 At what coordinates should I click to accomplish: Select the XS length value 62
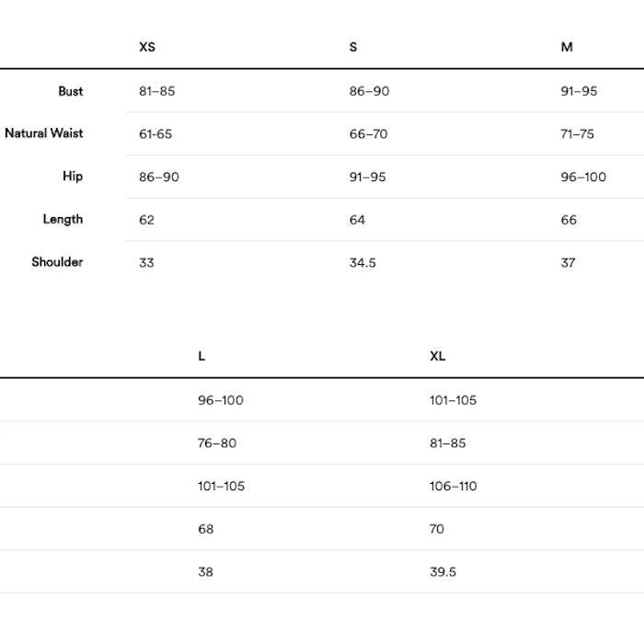tap(146, 220)
